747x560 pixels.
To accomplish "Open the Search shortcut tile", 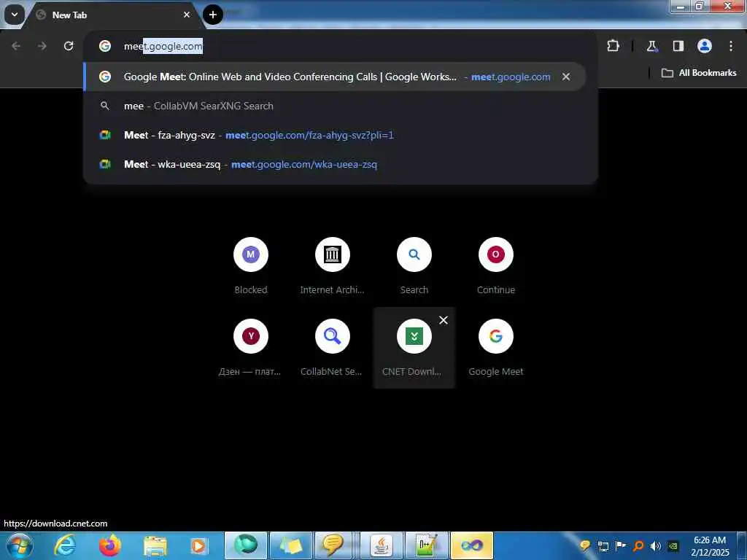I will [414, 267].
